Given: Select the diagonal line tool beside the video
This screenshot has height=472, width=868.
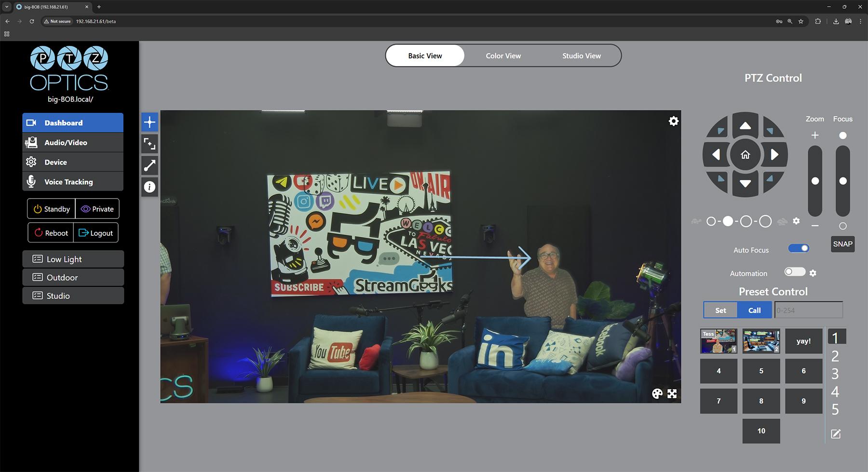Looking at the screenshot, I should click(x=149, y=165).
